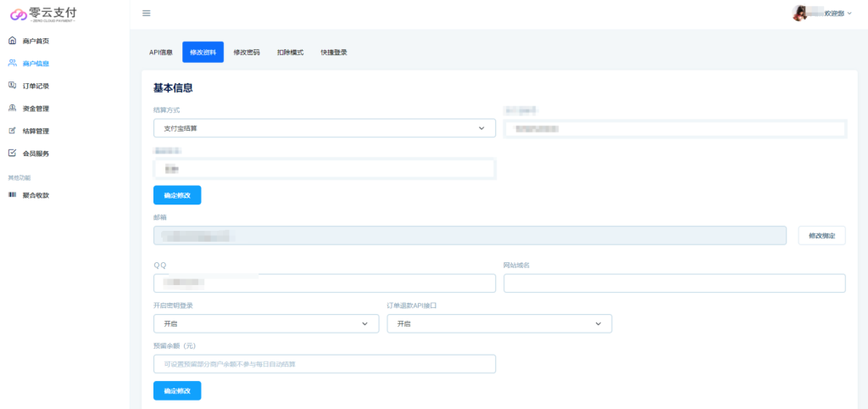The height and width of the screenshot is (409, 868).
Task: Go to the 快捷登录 tab
Action: point(334,53)
